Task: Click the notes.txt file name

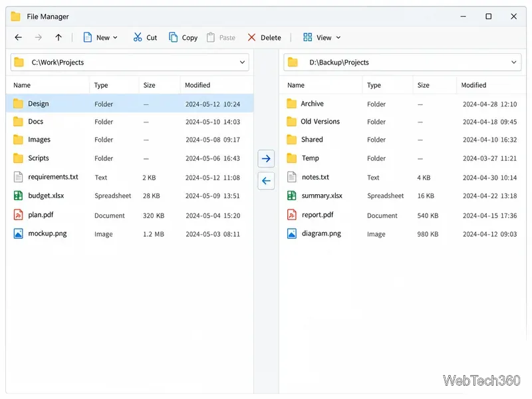Action: coord(315,177)
